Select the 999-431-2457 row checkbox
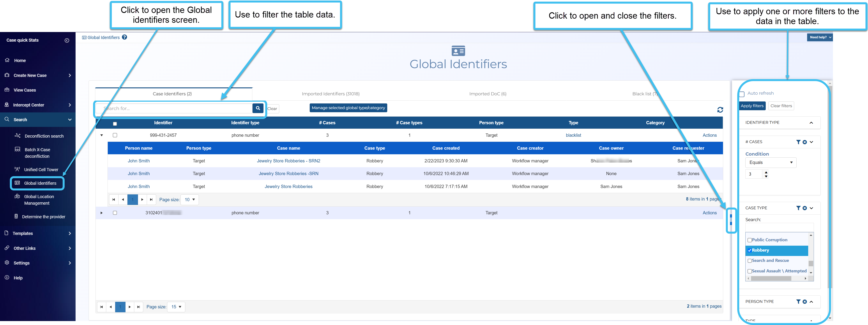868x325 pixels. pyautogui.click(x=115, y=135)
